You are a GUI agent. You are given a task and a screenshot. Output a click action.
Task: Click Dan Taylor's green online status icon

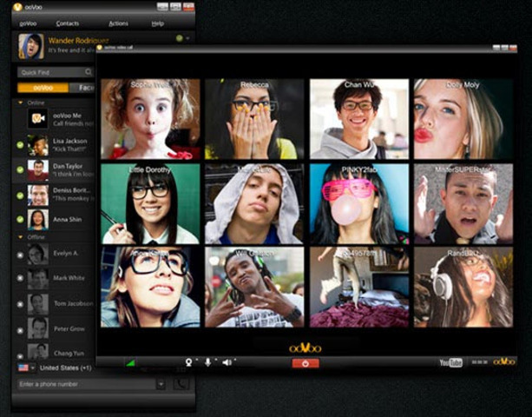20,169
